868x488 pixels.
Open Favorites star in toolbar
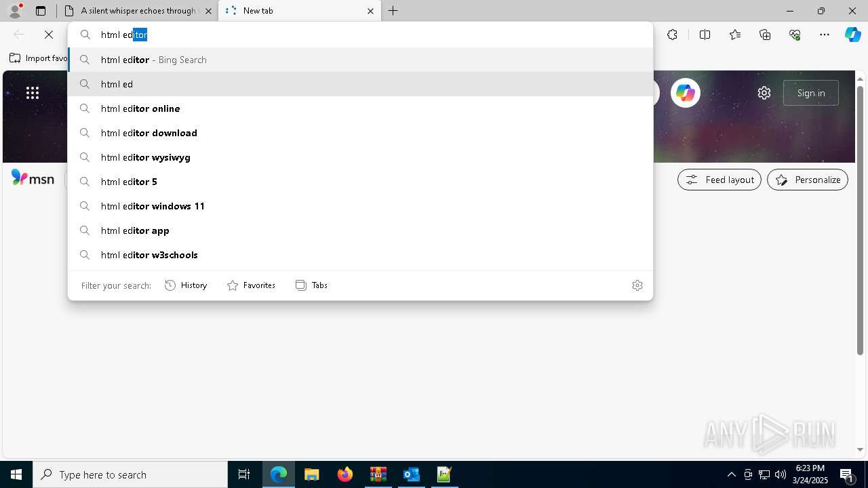click(x=735, y=35)
